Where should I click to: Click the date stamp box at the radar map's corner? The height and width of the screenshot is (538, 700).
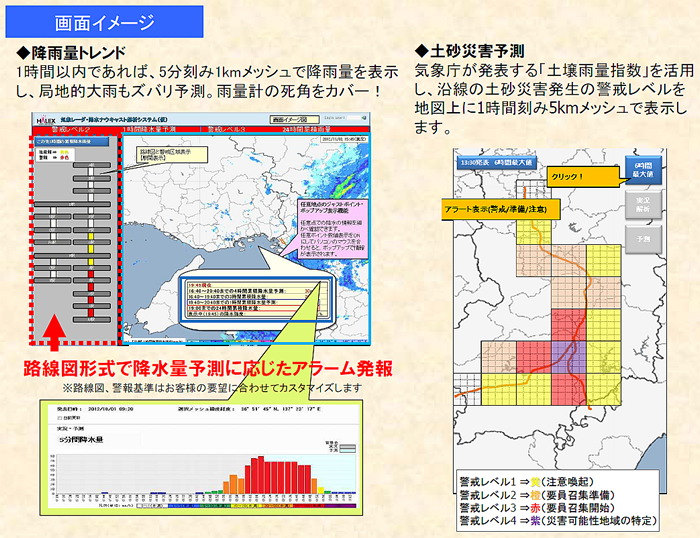click(x=344, y=139)
